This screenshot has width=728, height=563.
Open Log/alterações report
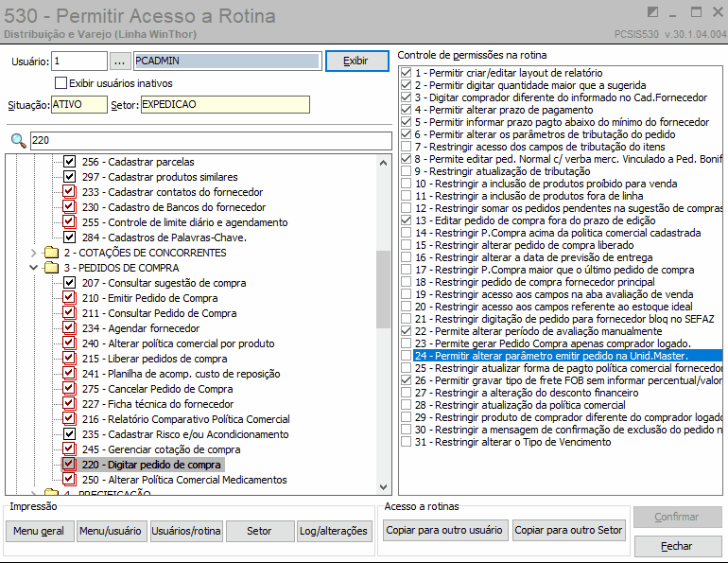(x=335, y=531)
